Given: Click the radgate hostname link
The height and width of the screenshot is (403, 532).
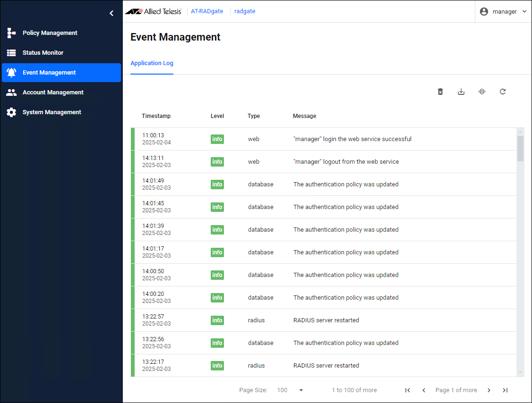Looking at the screenshot, I should 245,11.
